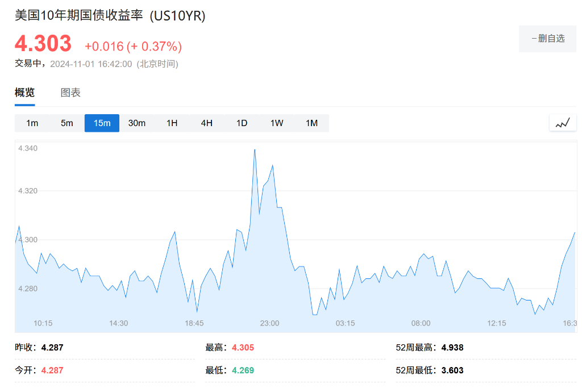Click the 最高 daily high value 4.305
The width and height of the screenshot is (582, 392).
[244, 347]
